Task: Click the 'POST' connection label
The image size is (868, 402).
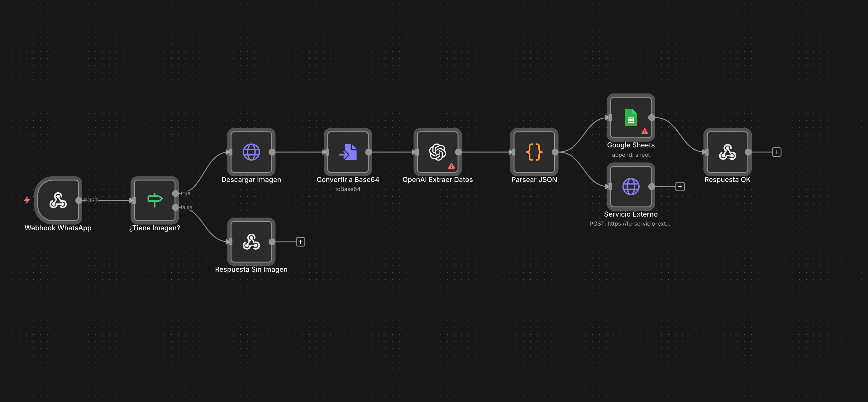Action: (91, 200)
